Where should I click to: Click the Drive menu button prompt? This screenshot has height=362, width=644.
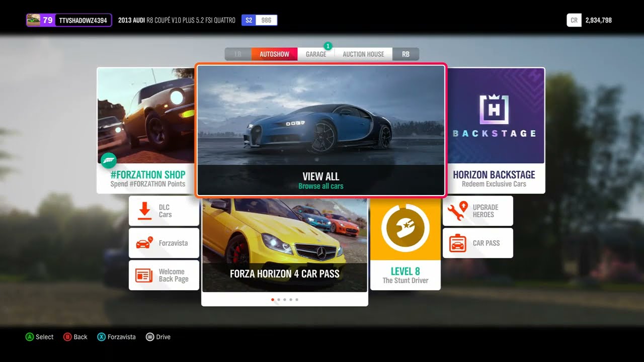[158, 337]
